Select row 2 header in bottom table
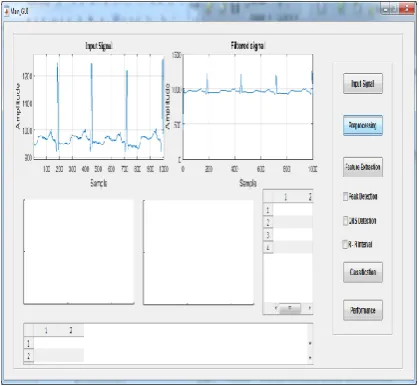Screen dimensions: 419x386 click(29, 356)
